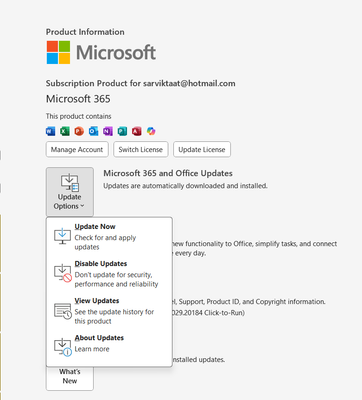Open View Updates history option
This screenshot has height=400, width=362.
click(109, 311)
